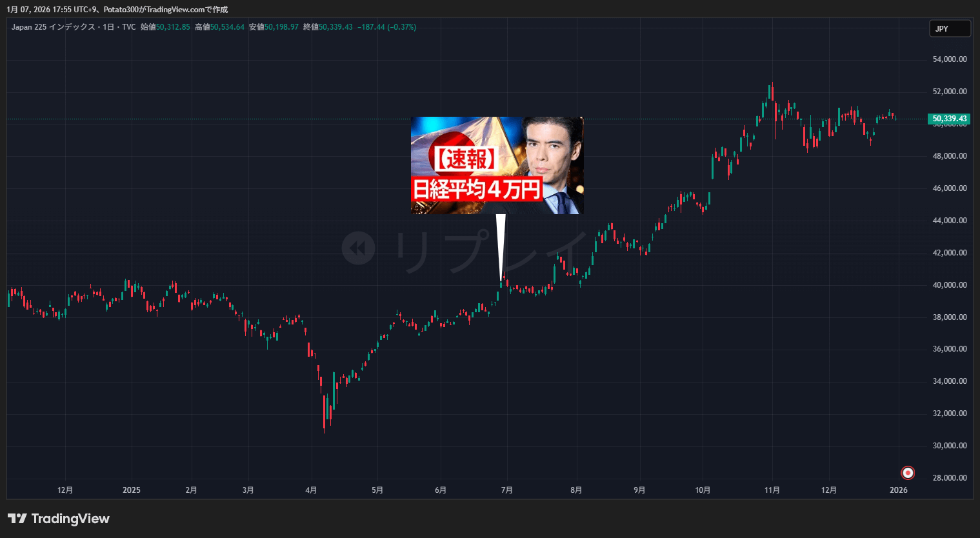The image size is (980, 538).
Task: Click the 7月 label on the time axis
Action: 506,490
